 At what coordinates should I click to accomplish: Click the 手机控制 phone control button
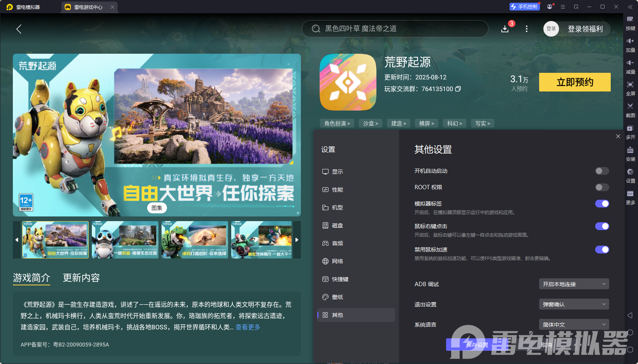524,6
